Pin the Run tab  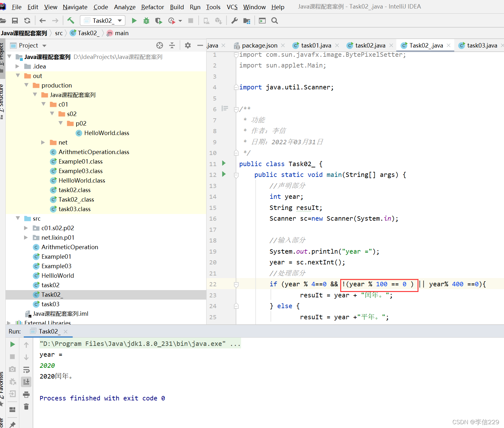click(12, 424)
